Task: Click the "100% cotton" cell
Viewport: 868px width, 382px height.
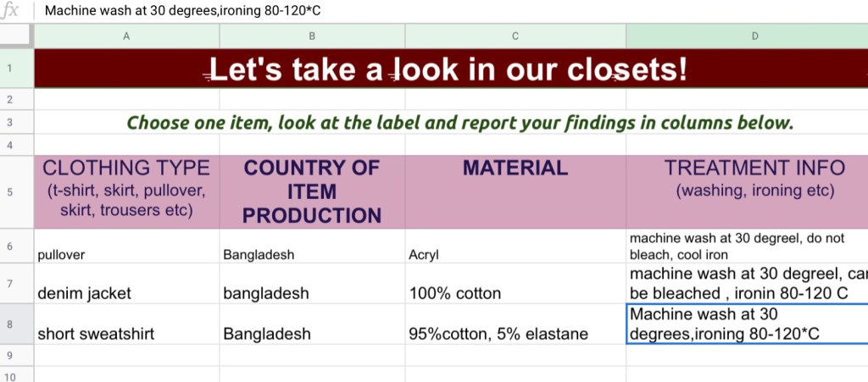Action: 515,293
